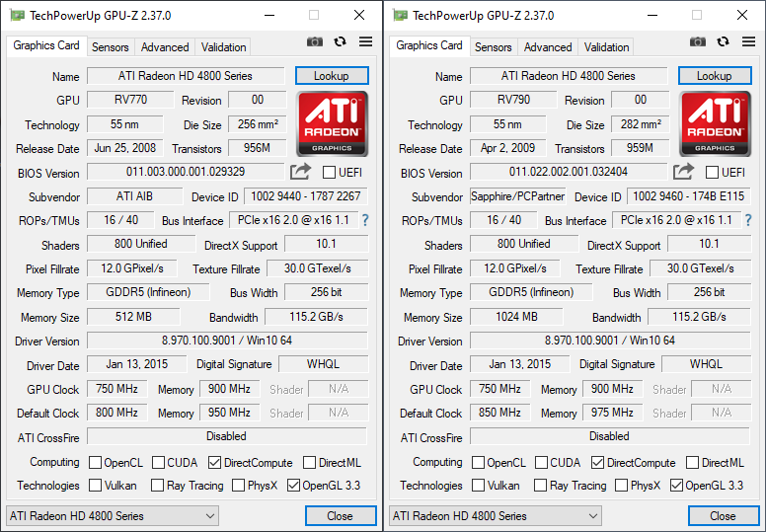Click the ATI Radeon logo in left window
This screenshot has width=766, height=532.
coord(333,123)
